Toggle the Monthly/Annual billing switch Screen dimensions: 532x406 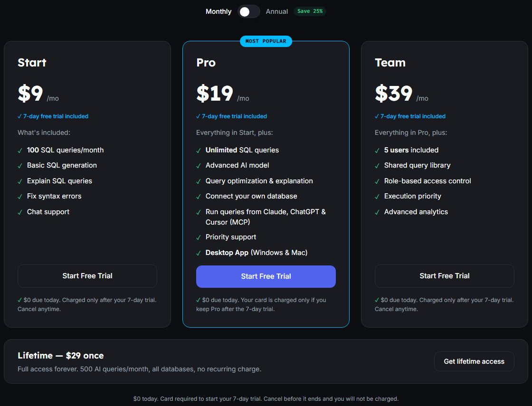pos(249,11)
